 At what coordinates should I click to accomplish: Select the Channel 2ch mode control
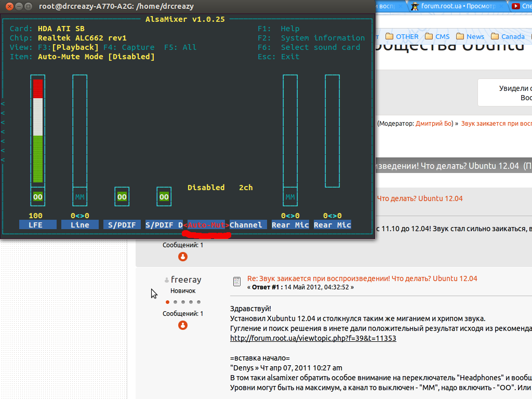tap(246, 225)
